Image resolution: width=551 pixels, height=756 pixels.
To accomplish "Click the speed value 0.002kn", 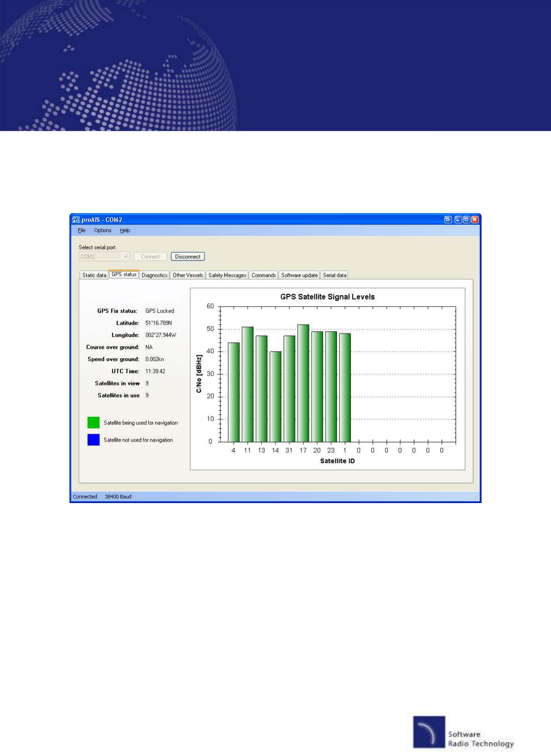I will (x=155, y=359).
